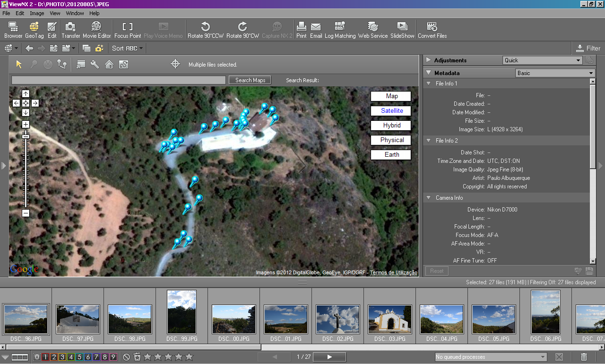Select the arrow pointer map tool

19,64
